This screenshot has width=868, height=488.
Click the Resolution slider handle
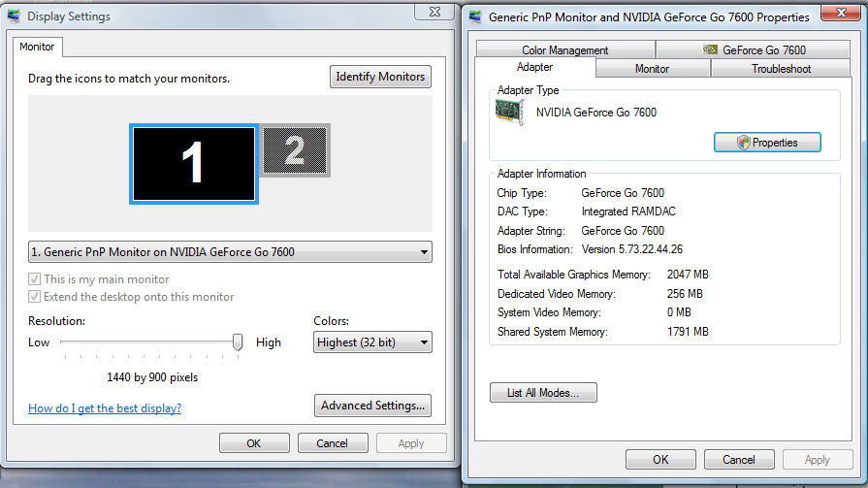click(x=238, y=342)
